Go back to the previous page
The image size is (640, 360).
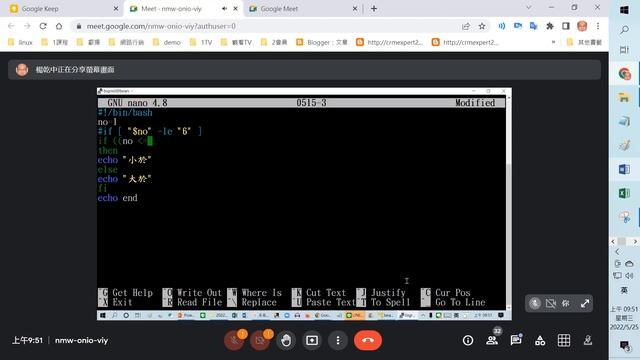point(11,26)
